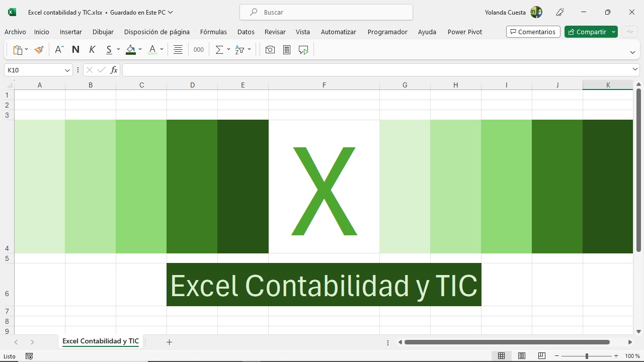Open file save location dropdown in title
This screenshot has width=644, height=362.
pyautogui.click(x=170, y=12)
